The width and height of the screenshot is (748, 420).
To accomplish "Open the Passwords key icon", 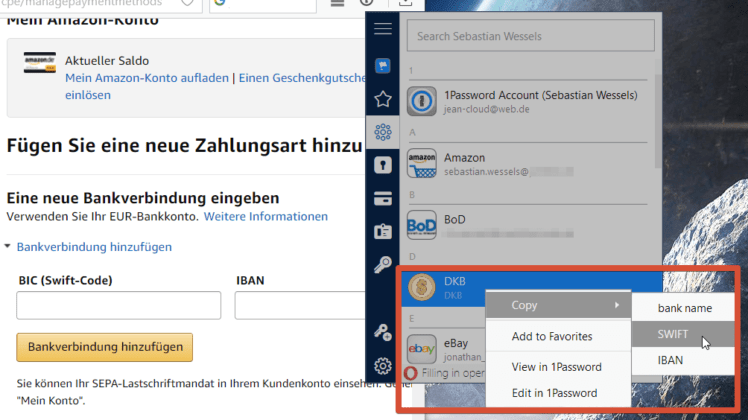I will (x=383, y=264).
